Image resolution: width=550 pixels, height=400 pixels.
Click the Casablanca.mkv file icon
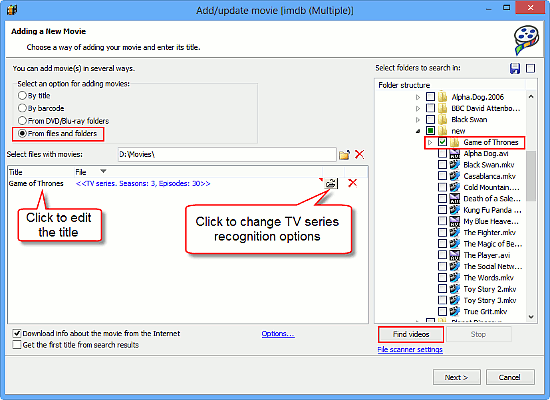(x=455, y=176)
